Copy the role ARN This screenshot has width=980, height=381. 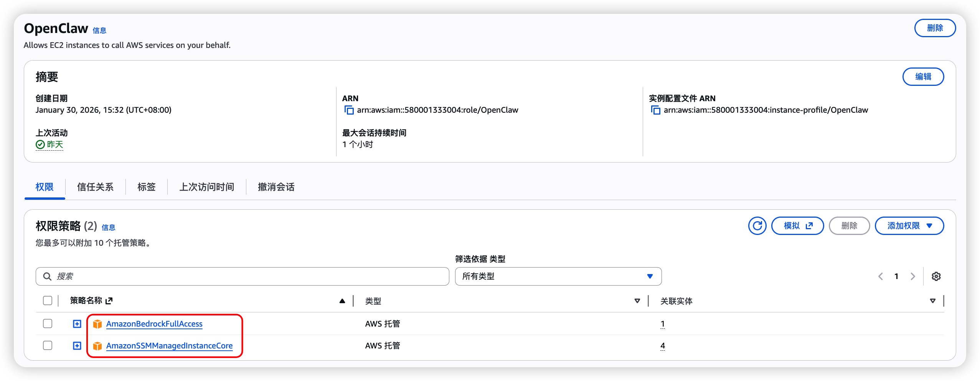[349, 110]
